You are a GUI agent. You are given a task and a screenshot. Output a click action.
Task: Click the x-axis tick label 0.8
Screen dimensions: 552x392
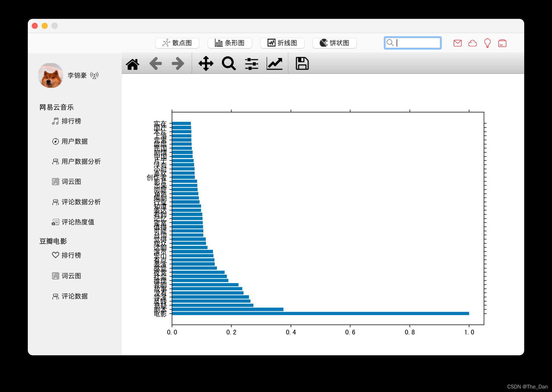(x=410, y=332)
